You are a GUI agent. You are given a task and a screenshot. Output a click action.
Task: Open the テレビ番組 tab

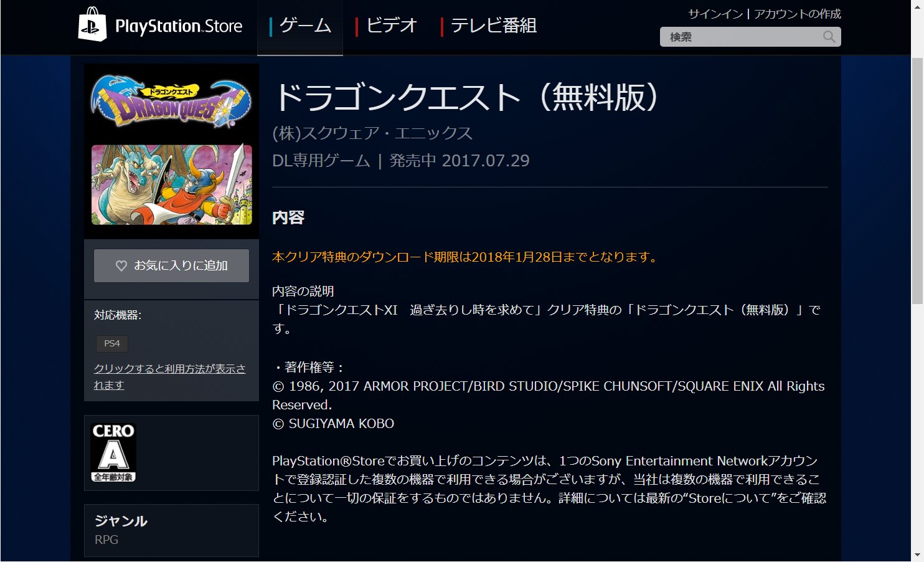[x=489, y=26]
